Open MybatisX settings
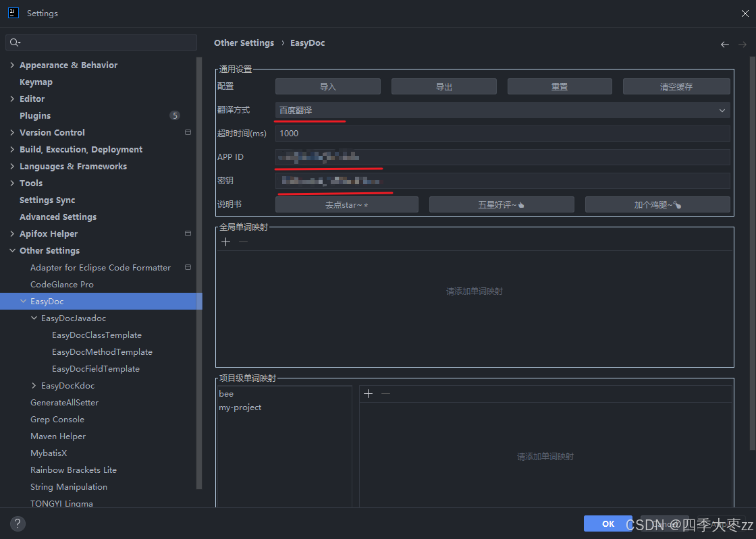 48,453
